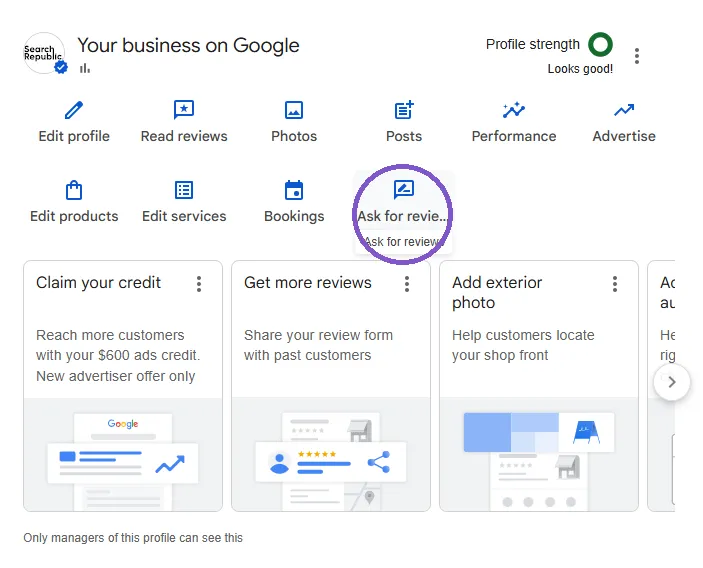Image resolution: width=703 pixels, height=568 pixels.
Task: Click the Performance sparkle chart icon
Action: 514,110
